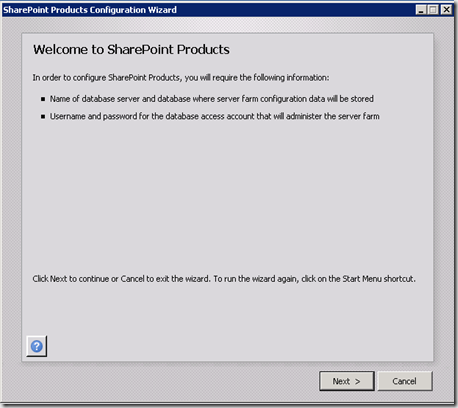Click the 'In order to configure' intro sentence
458x408 pixels.
point(181,78)
